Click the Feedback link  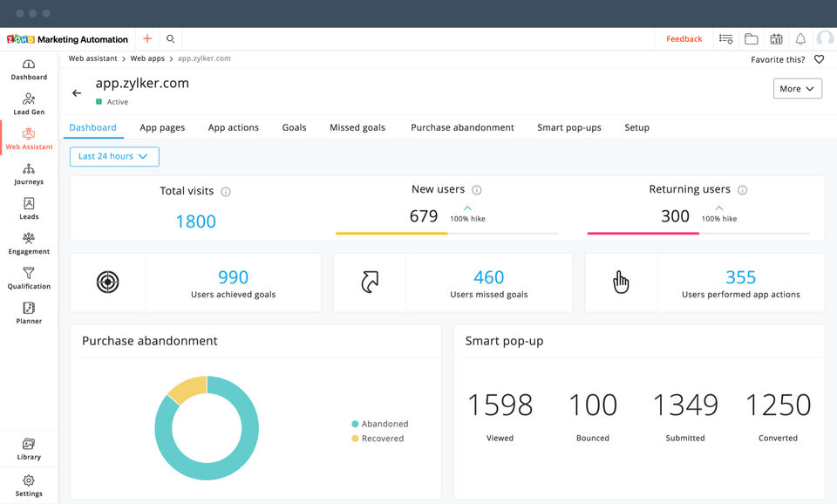(x=684, y=39)
